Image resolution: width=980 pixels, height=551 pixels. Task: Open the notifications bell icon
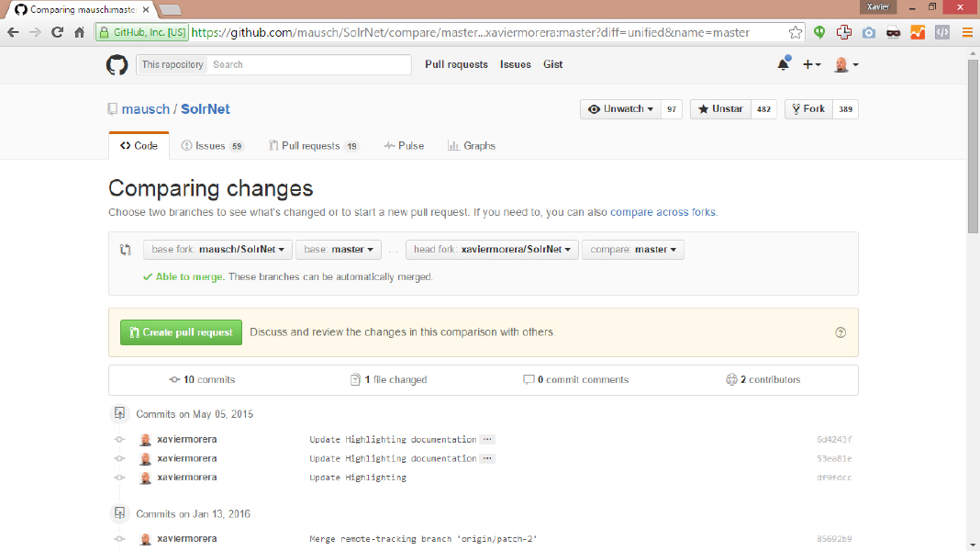point(783,64)
